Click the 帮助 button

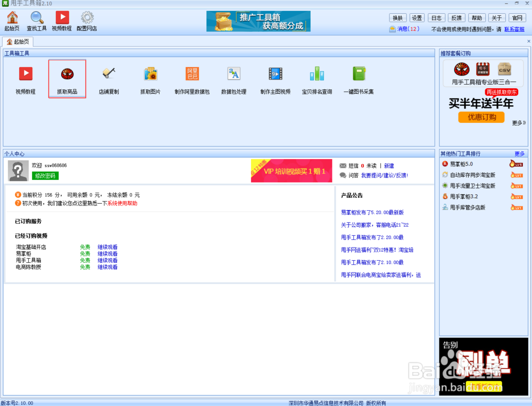tap(477, 18)
